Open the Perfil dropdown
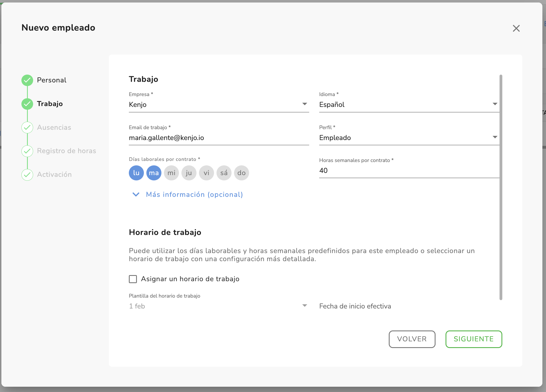Screen dimensions: 546x392 coord(409,138)
